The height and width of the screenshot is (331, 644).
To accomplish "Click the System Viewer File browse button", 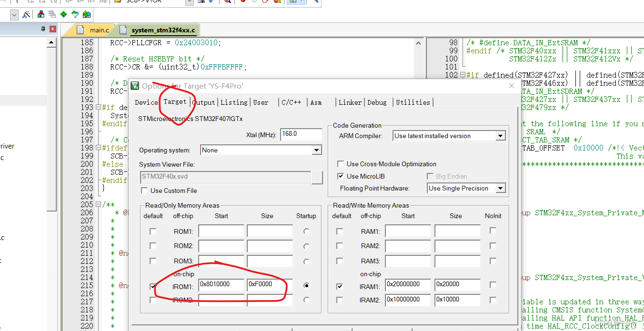I will tap(317, 178).
